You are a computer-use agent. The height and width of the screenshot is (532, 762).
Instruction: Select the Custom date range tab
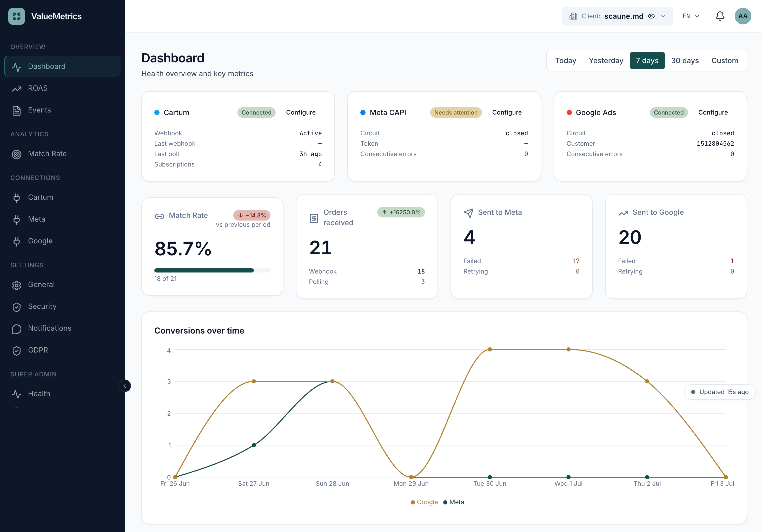(725, 61)
